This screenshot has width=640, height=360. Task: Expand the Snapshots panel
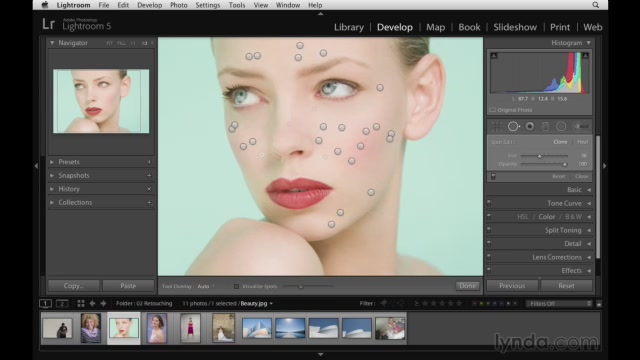[52, 176]
